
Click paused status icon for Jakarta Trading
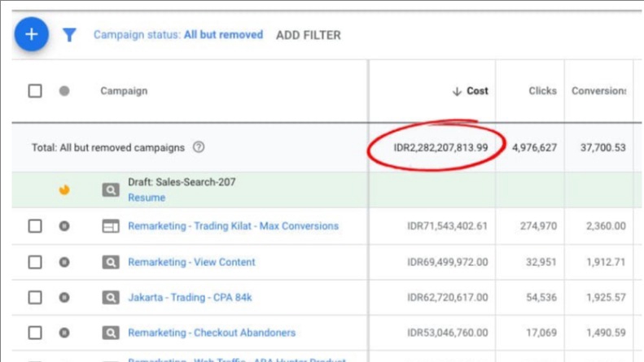pos(64,297)
